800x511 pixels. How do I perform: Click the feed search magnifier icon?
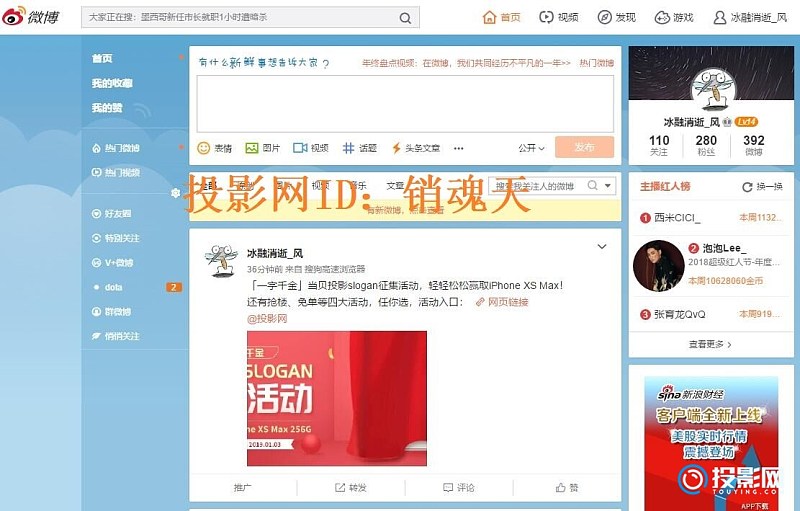click(592, 186)
